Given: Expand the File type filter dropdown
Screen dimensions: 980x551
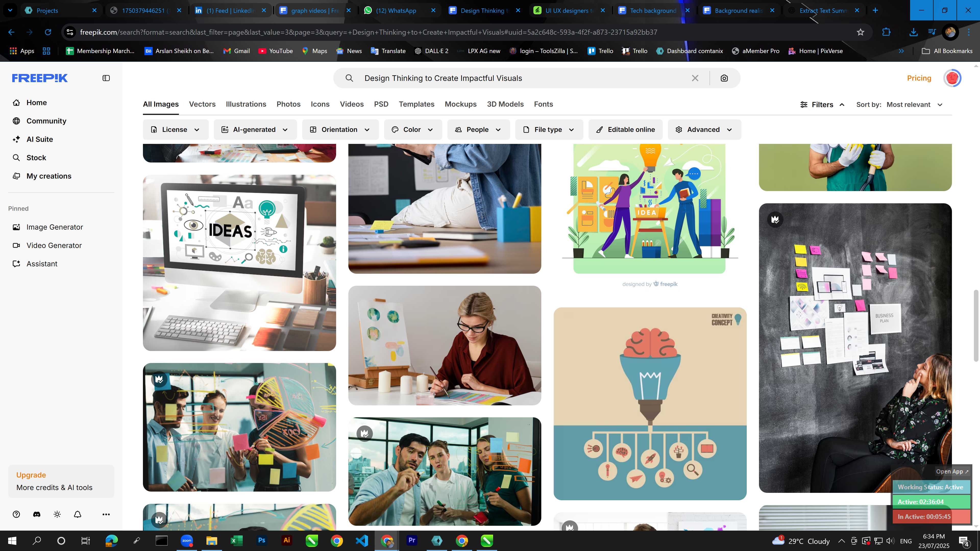Looking at the screenshot, I should [549, 130].
